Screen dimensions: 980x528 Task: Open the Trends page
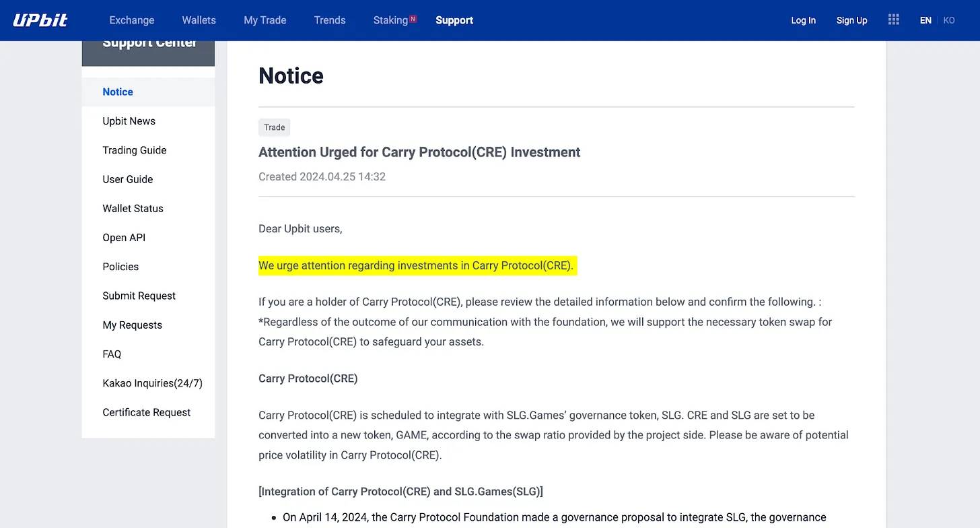[330, 20]
